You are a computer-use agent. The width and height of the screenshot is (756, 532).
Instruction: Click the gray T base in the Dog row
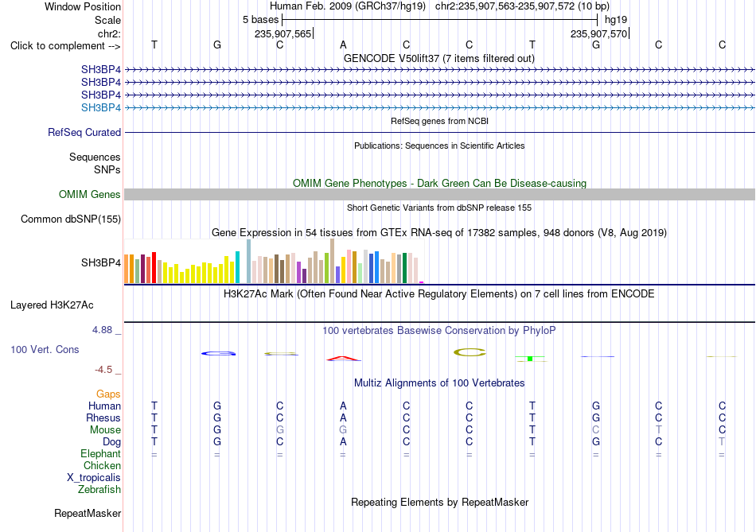(722, 442)
